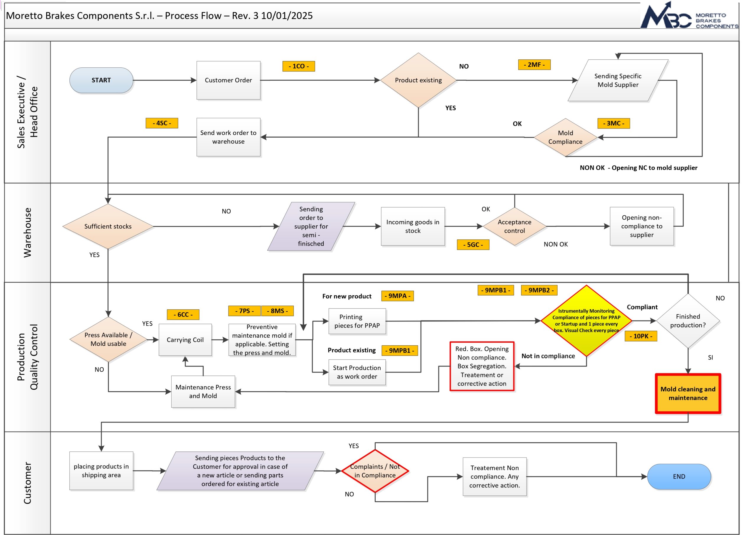Click the 'Not in compliance' label
Screen dimensions: 756x535
click(x=548, y=356)
